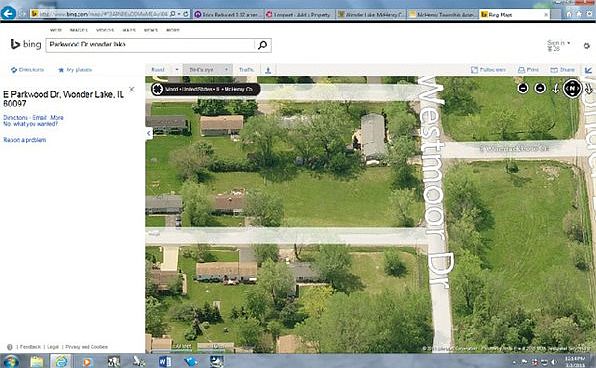The image size is (596, 368).
Task: Click the taskbar clock
Action: 574,362
